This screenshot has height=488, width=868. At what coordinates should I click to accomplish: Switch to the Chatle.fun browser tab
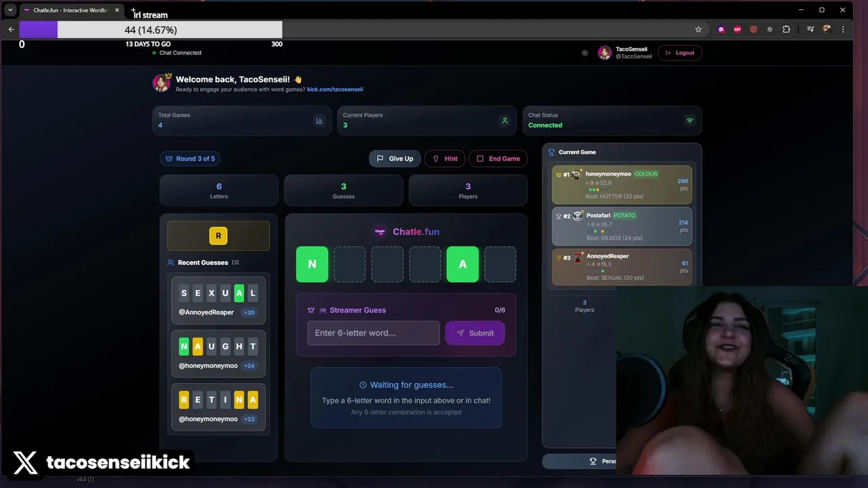point(69,10)
